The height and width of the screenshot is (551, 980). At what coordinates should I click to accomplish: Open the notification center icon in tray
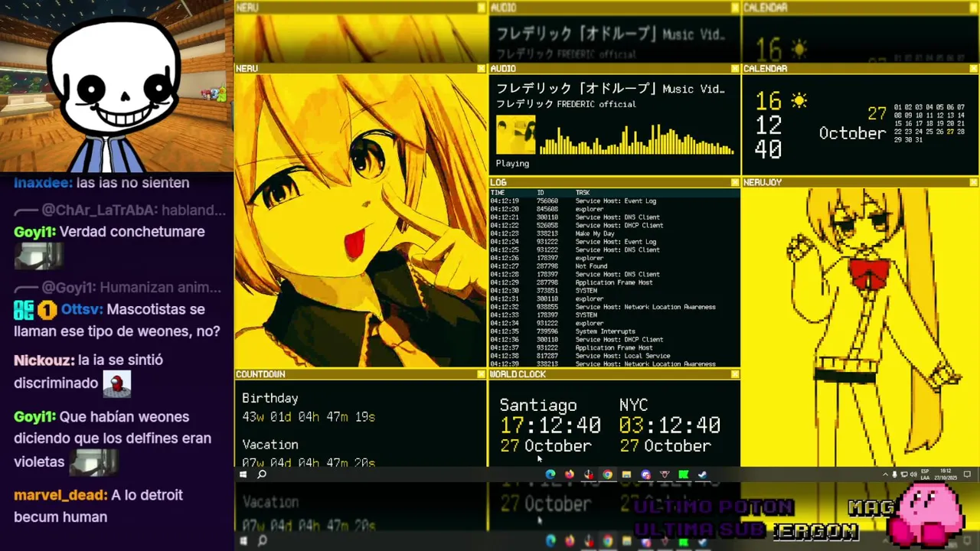[967, 474]
